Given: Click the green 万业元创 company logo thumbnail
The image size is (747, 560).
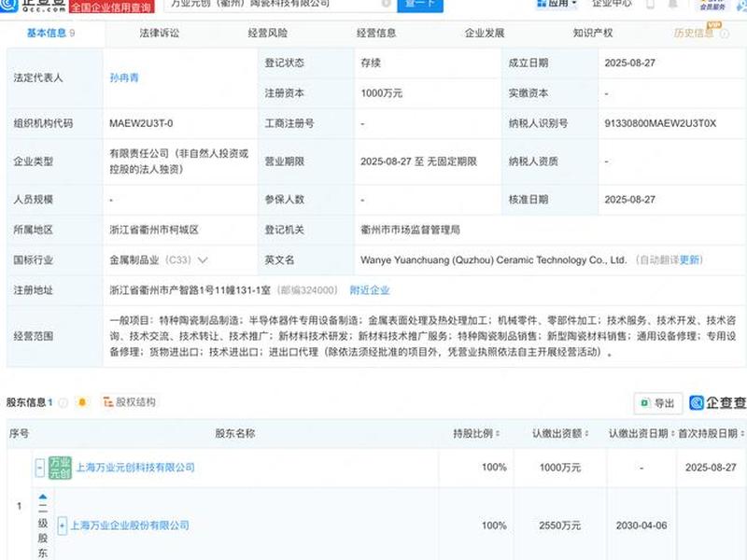Looking at the screenshot, I should coord(60,468).
